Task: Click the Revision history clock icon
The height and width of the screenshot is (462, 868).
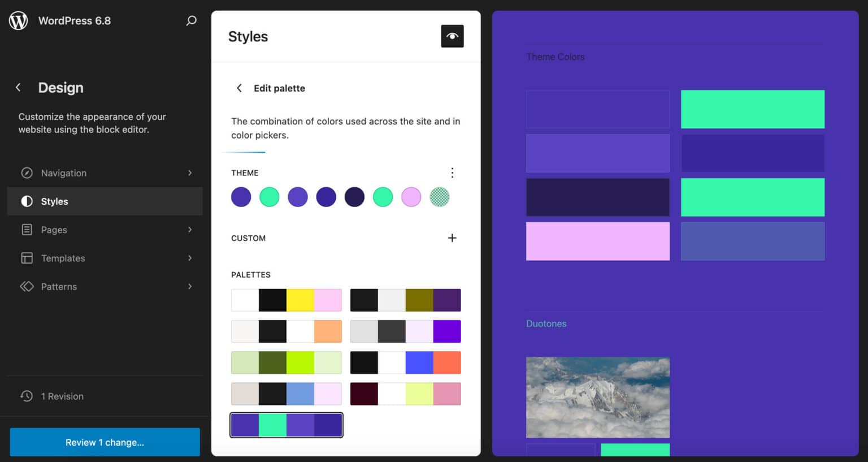Action: 27,396
